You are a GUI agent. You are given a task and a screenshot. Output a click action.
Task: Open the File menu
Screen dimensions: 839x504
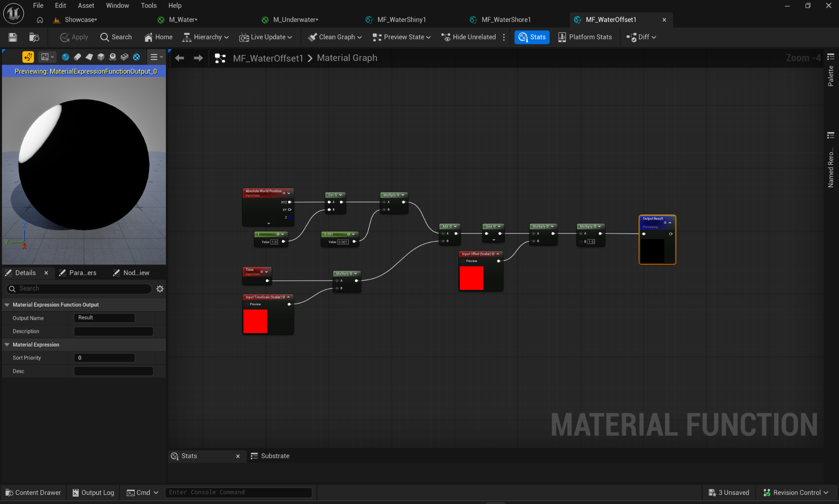point(38,5)
